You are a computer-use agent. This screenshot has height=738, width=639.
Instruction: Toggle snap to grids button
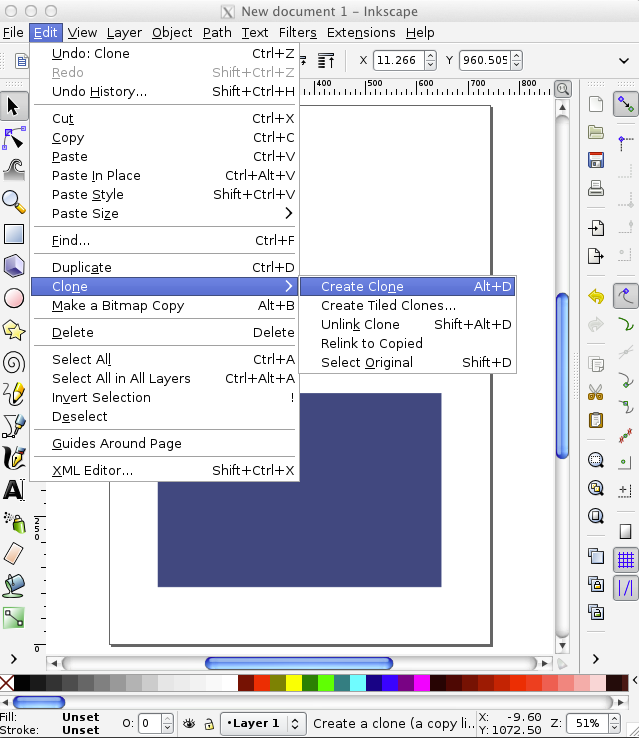626,560
